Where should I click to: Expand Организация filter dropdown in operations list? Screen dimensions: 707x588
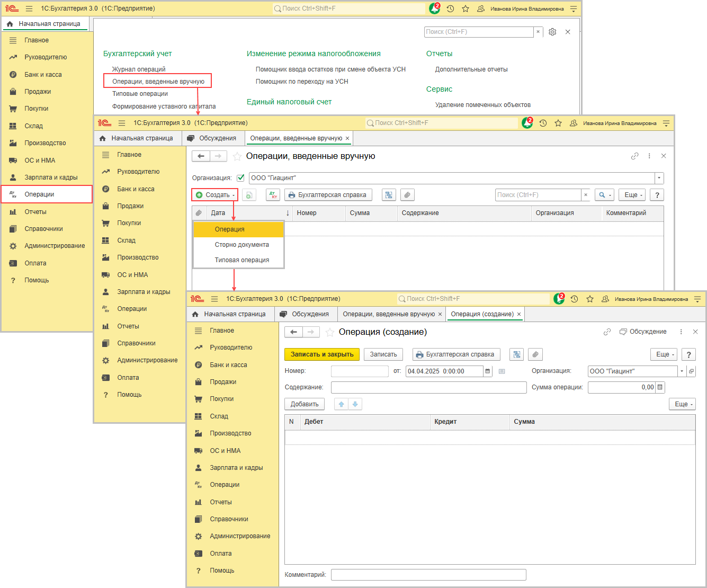pos(659,178)
